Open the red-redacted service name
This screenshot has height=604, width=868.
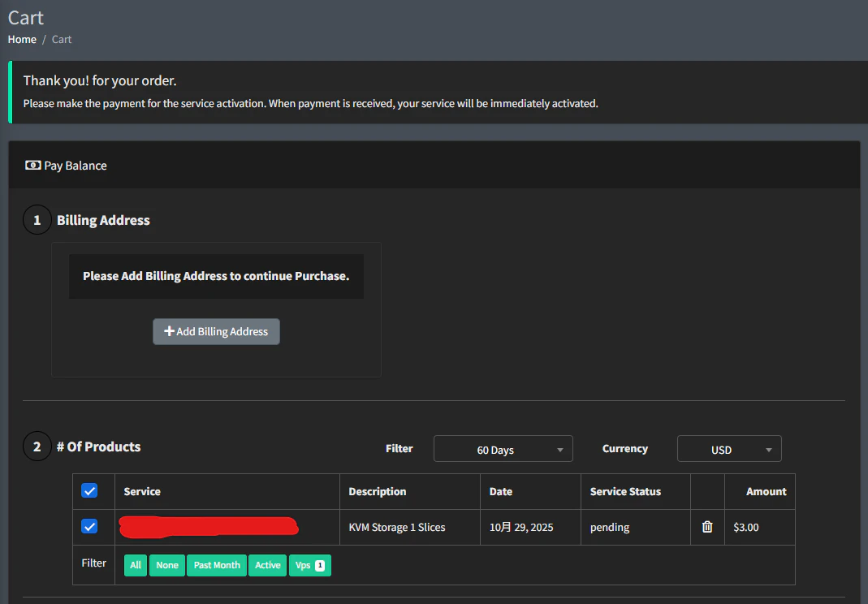pos(209,527)
